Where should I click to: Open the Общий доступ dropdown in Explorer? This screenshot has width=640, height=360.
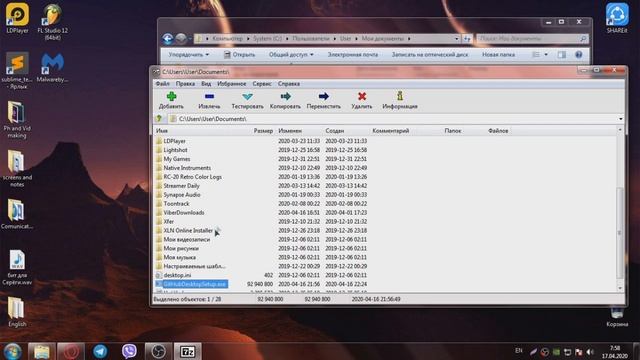tap(291, 55)
